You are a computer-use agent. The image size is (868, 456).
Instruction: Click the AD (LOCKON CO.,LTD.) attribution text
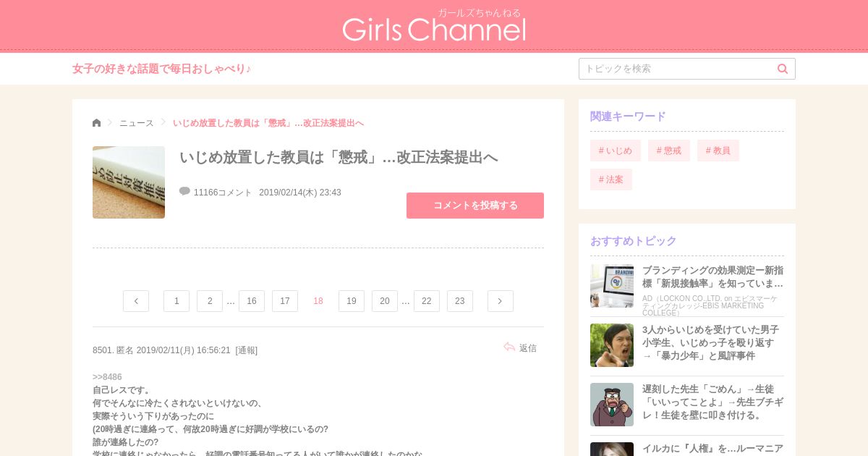[710, 305]
